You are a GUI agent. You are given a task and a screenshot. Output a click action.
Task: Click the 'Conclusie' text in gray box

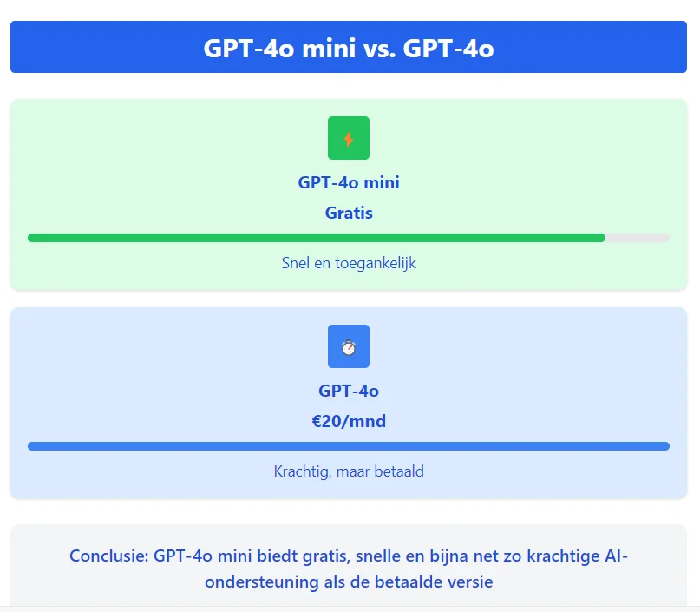[x=109, y=556]
